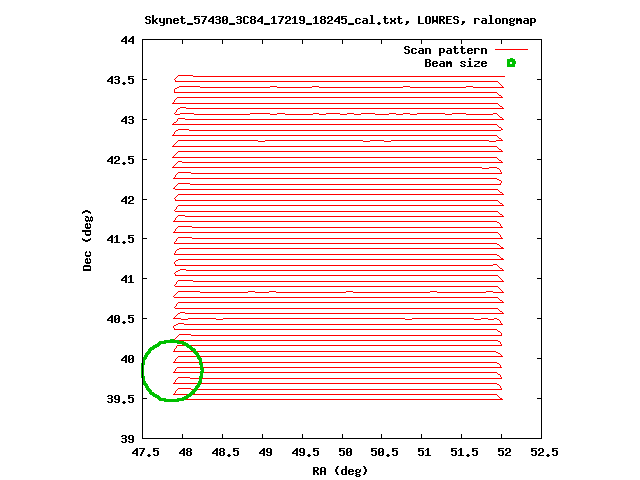640x480 pixels.
Task: Click the green beam size legend marker
Action: click(x=511, y=63)
